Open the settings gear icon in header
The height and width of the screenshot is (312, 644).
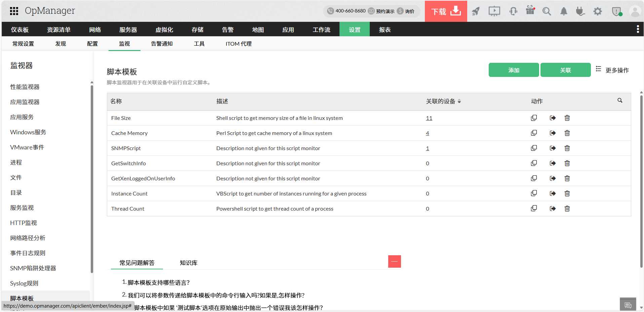click(597, 11)
